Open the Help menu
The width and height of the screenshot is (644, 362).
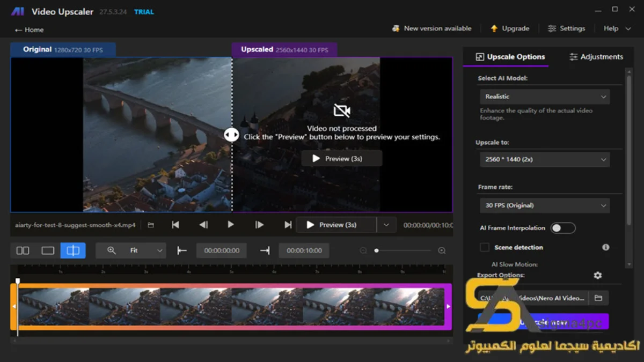click(x=617, y=28)
